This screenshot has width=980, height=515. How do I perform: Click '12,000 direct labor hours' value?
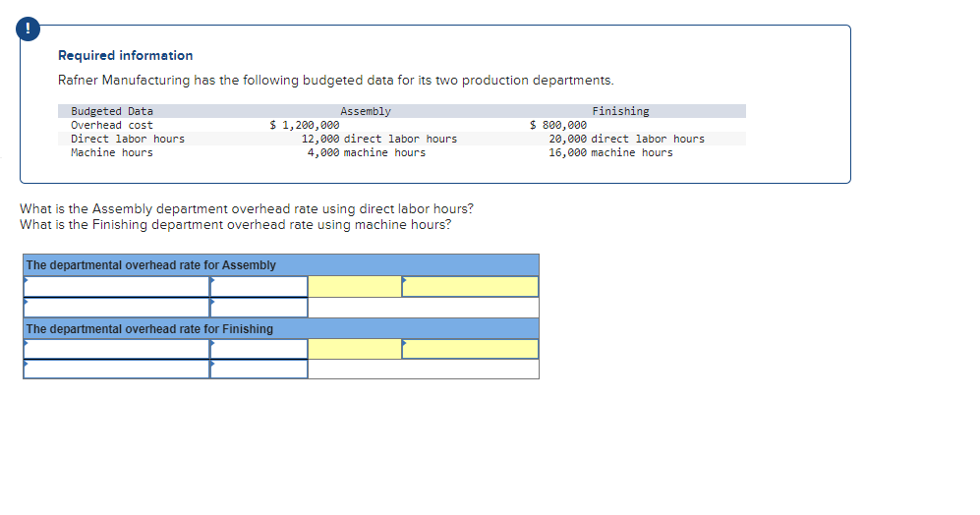[x=379, y=139]
